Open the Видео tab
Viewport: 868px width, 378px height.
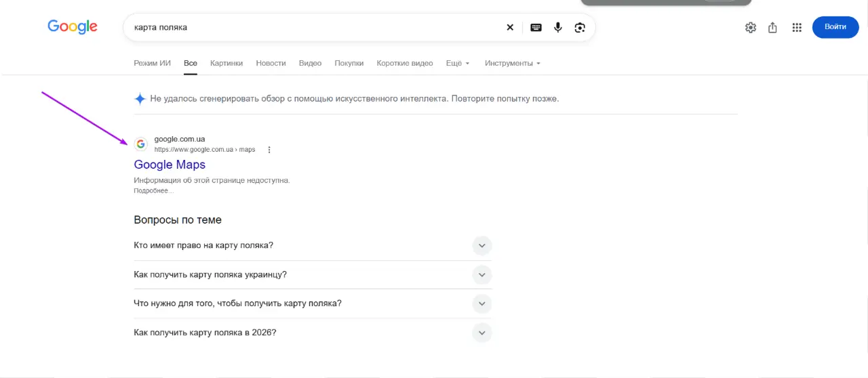310,63
